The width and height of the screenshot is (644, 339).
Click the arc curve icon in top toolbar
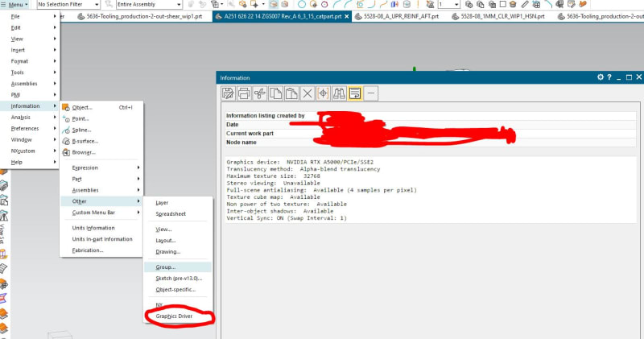(336, 5)
